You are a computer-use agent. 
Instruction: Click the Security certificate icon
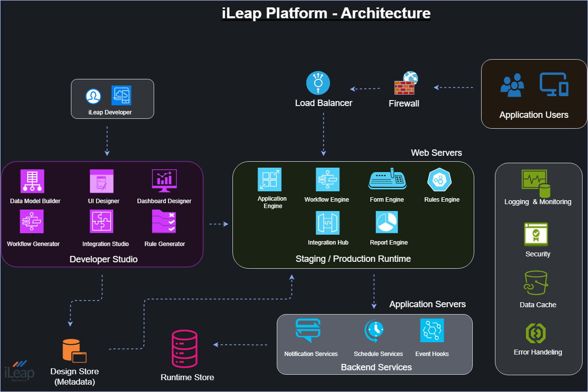(x=536, y=234)
